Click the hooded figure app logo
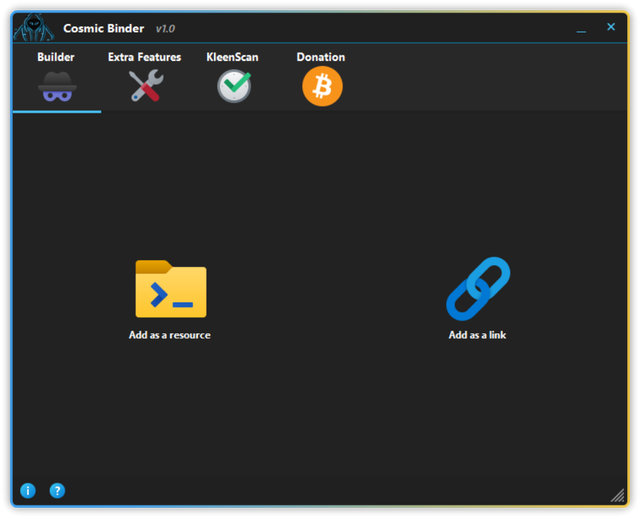The height and width of the screenshot is (518, 640). [x=33, y=27]
